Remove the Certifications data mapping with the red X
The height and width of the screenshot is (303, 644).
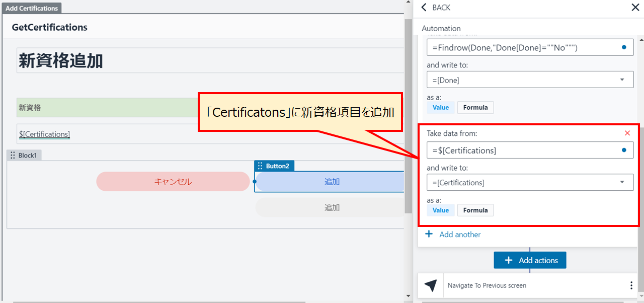pos(627,133)
